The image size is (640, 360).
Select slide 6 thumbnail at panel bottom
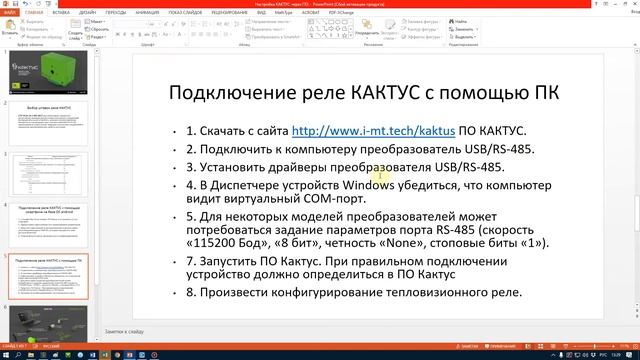[48, 324]
